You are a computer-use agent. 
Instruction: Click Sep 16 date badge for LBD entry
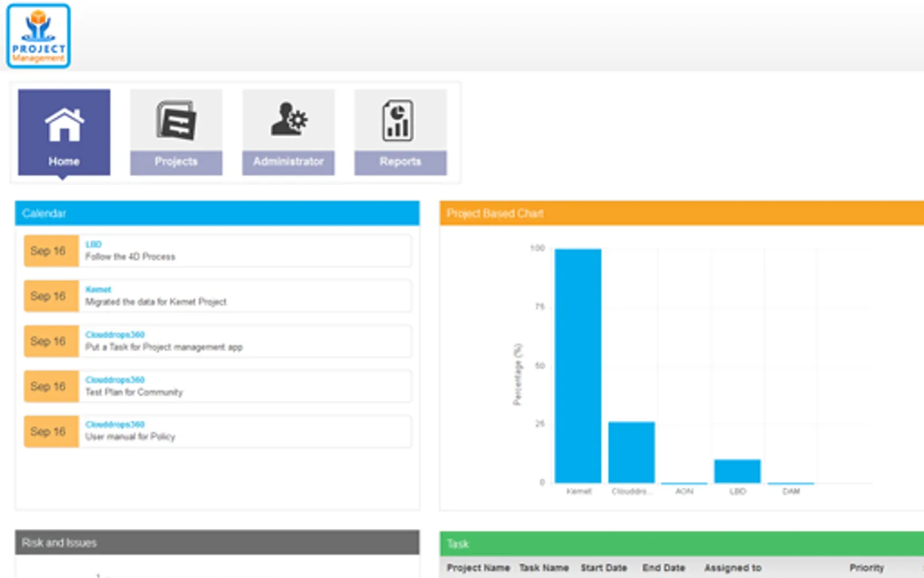tap(51, 251)
